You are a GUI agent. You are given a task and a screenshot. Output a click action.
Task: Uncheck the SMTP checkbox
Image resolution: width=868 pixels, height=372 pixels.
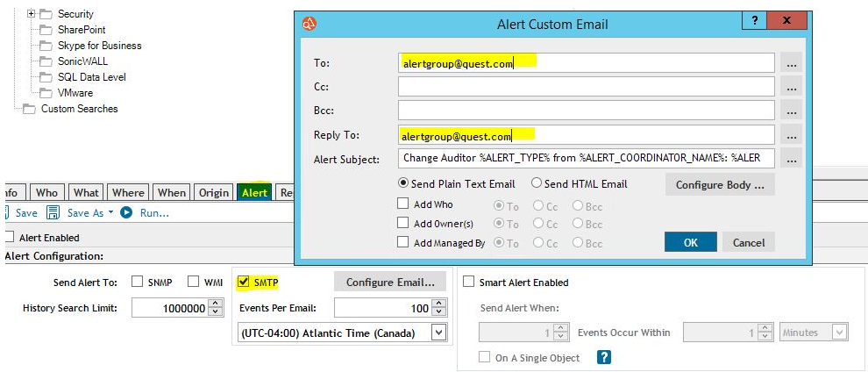(x=243, y=283)
